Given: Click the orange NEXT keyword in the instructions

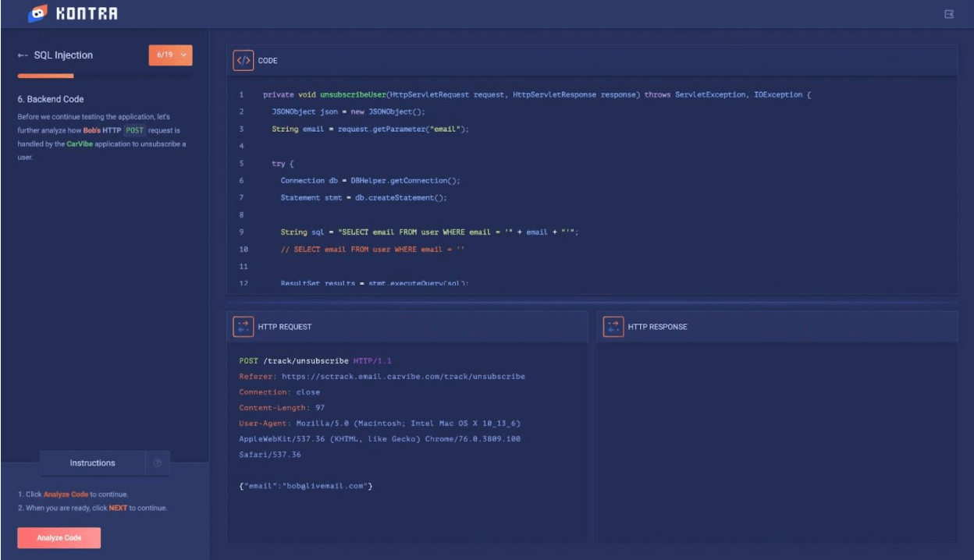Looking at the screenshot, I should (x=118, y=508).
